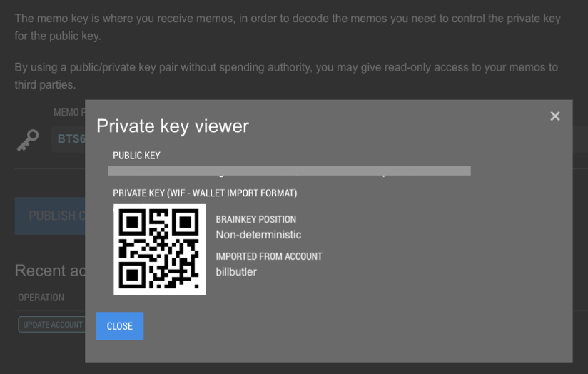
Task: Close the Private key viewer with X
Action: [555, 116]
